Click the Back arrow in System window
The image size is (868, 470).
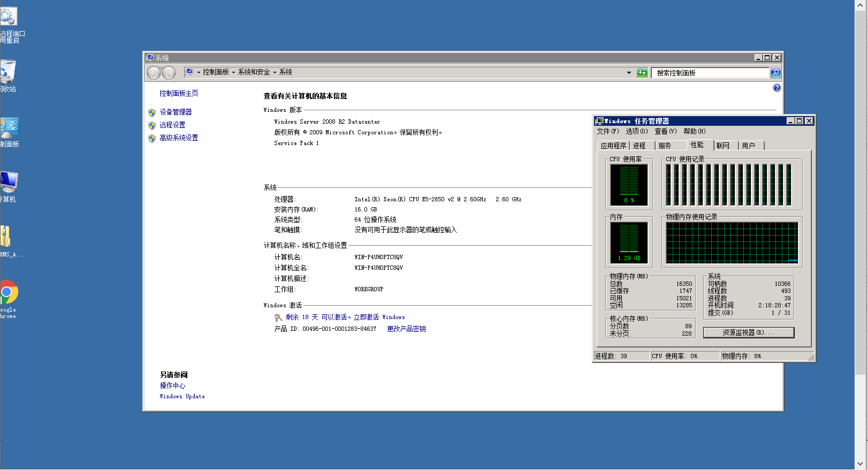click(x=154, y=73)
